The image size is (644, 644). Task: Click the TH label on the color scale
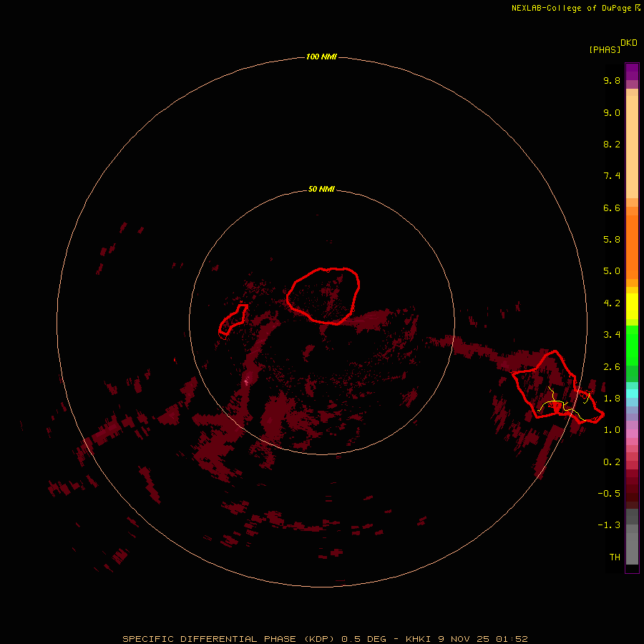pyautogui.click(x=615, y=557)
